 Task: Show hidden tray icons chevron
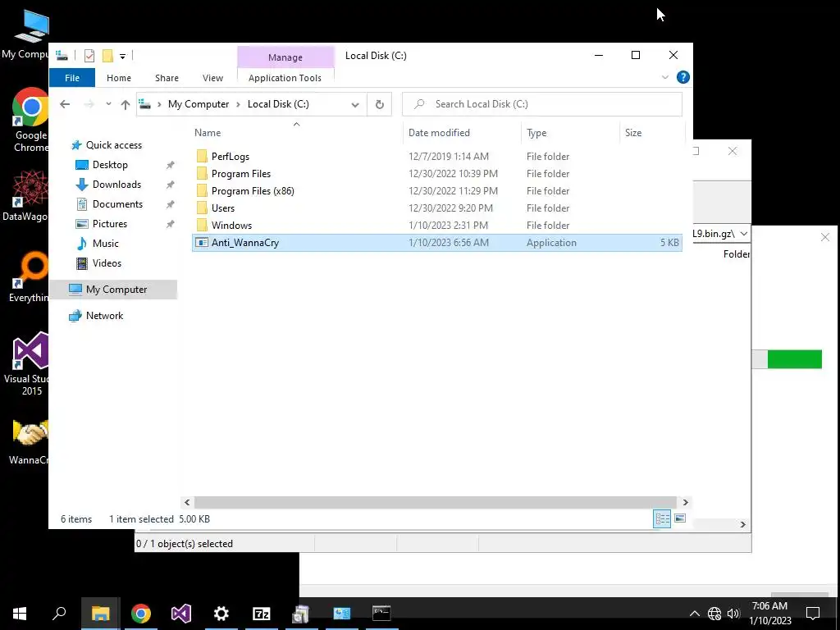[x=694, y=614]
